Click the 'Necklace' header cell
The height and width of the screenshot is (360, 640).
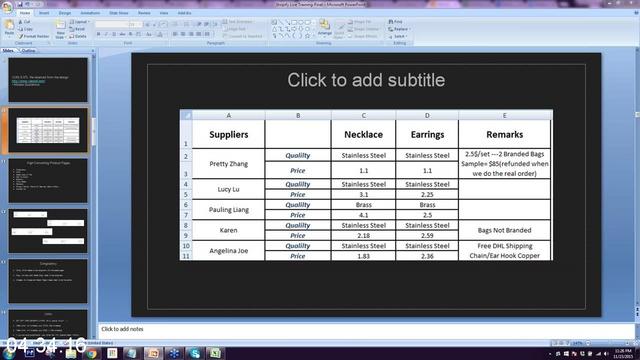click(363, 134)
